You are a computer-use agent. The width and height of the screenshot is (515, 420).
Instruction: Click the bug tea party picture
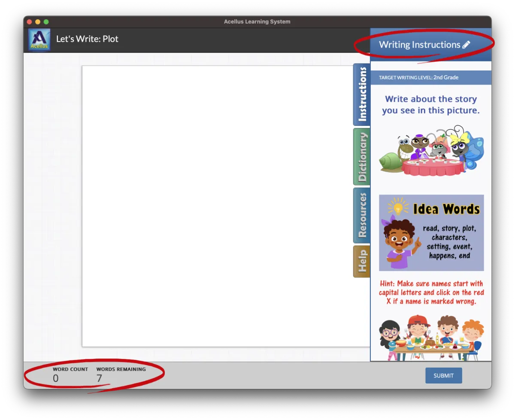430,152
